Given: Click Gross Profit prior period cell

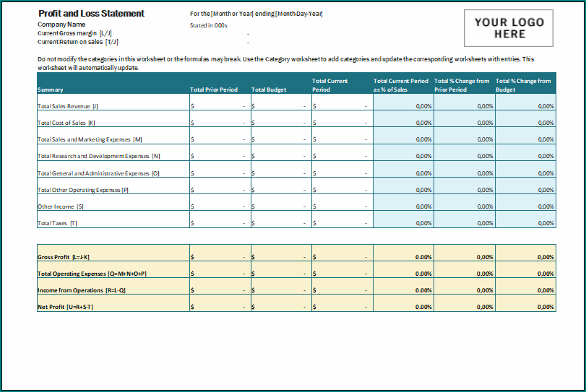Looking at the screenshot, I should [220, 253].
